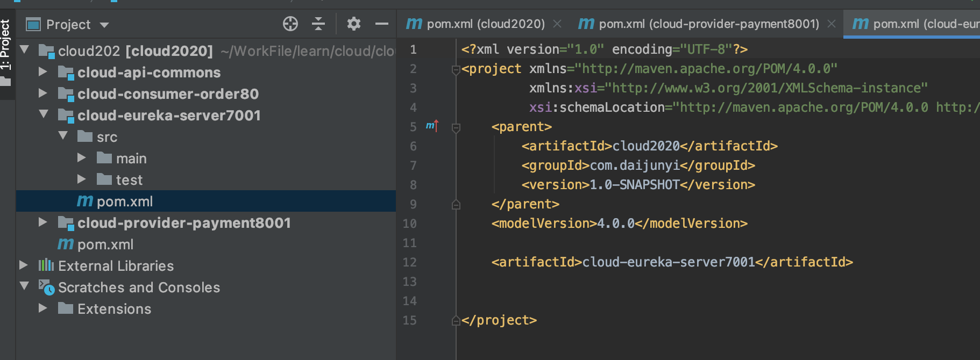The width and height of the screenshot is (980, 360).
Task: Click the closing </project> tag
Action: (x=499, y=320)
